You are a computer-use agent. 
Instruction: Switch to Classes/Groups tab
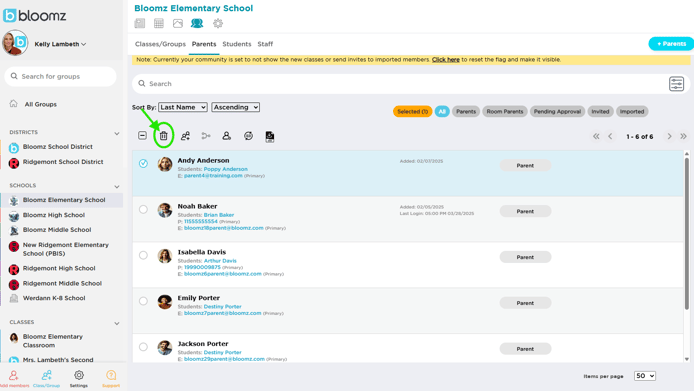pos(160,44)
